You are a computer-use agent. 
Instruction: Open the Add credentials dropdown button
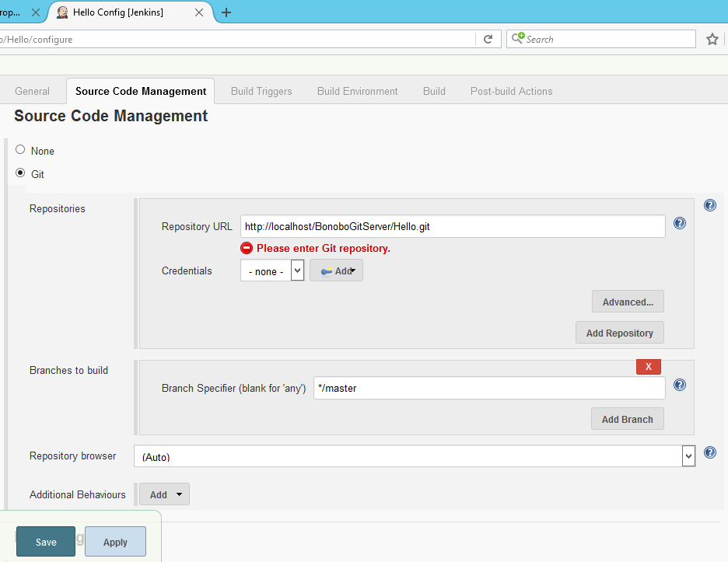click(x=337, y=271)
